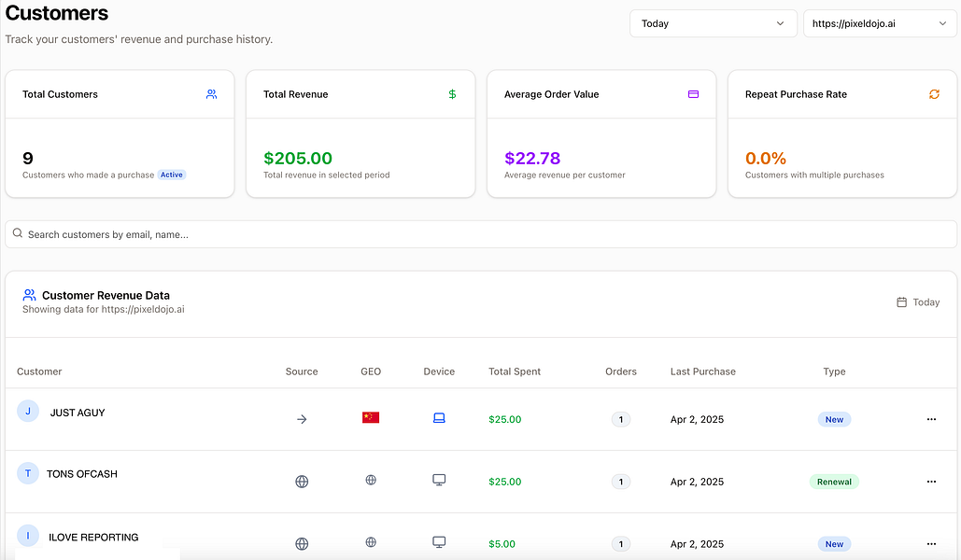Open the three-dot menu for JUST AGUY
The image size is (961, 560).
tap(931, 419)
